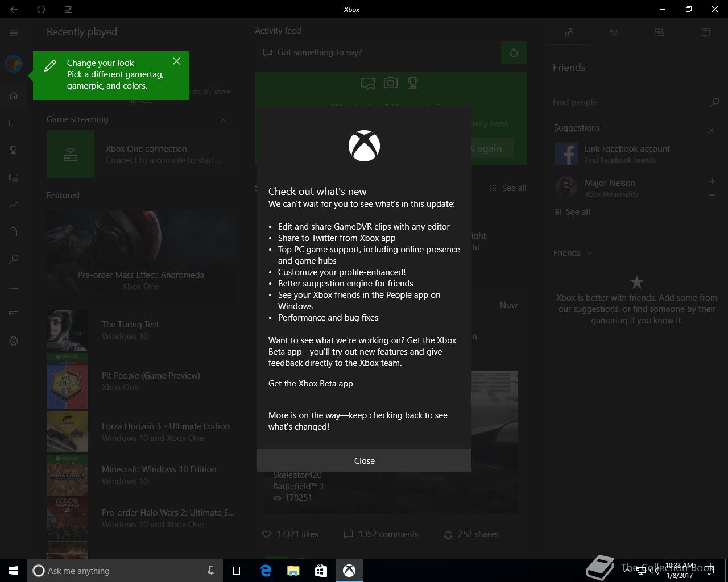Share the post with 252 shares
Image resolution: width=728 pixels, height=582 pixels.
(x=471, y=534)
